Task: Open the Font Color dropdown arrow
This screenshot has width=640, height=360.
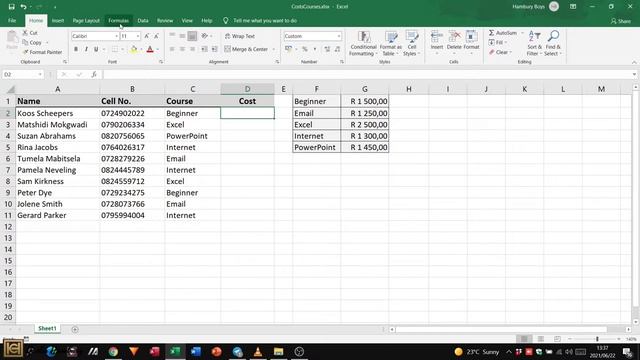Action: (x=158, y=49)
